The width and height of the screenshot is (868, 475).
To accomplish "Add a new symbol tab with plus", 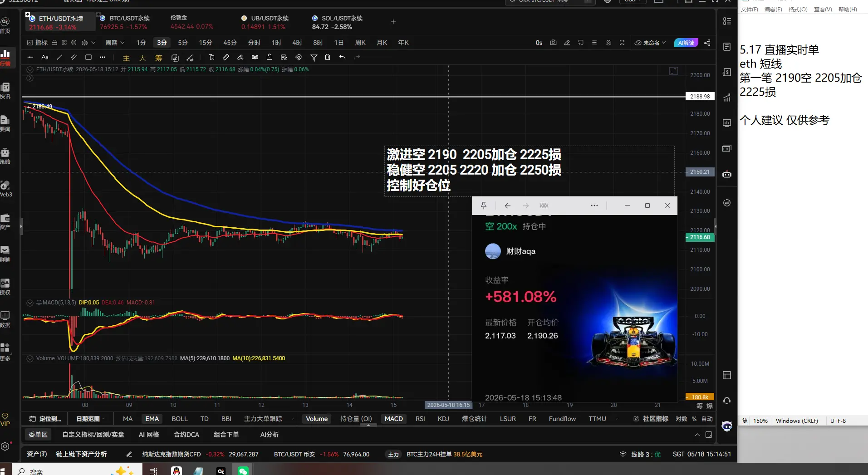I will (393, 22).
